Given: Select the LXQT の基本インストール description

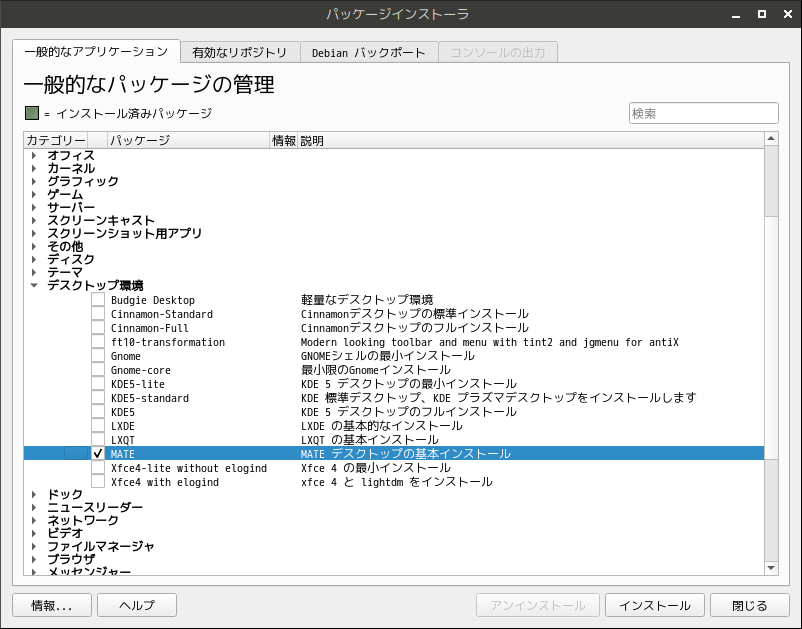Looking at the screenshot, I should click(x=370, y=440).
